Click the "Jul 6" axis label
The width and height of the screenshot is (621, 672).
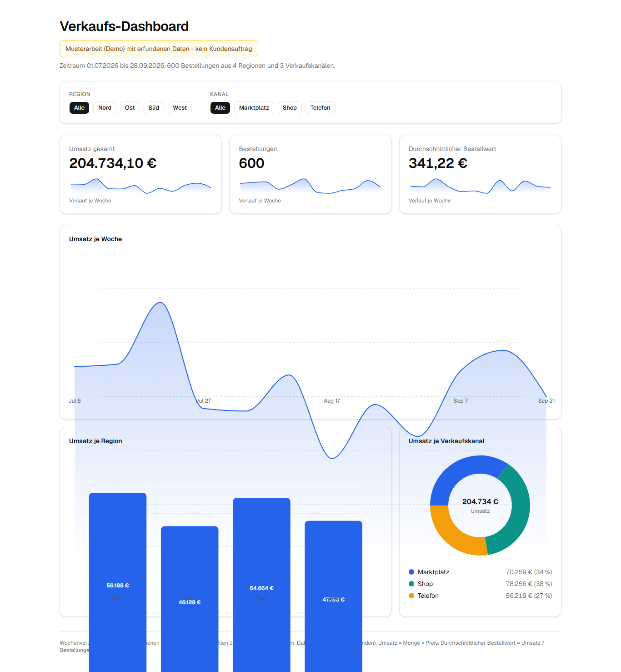(x=75, y=401)
